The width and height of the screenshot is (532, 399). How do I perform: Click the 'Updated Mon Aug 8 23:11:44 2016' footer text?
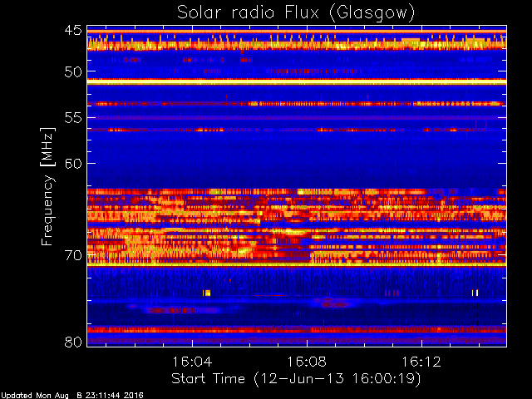(x=72, y=396)
